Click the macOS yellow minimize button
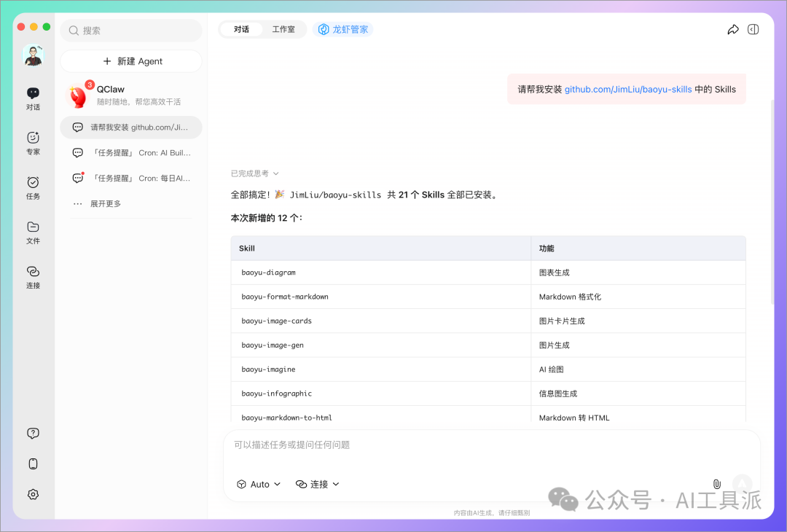 [x=34, y=26]
